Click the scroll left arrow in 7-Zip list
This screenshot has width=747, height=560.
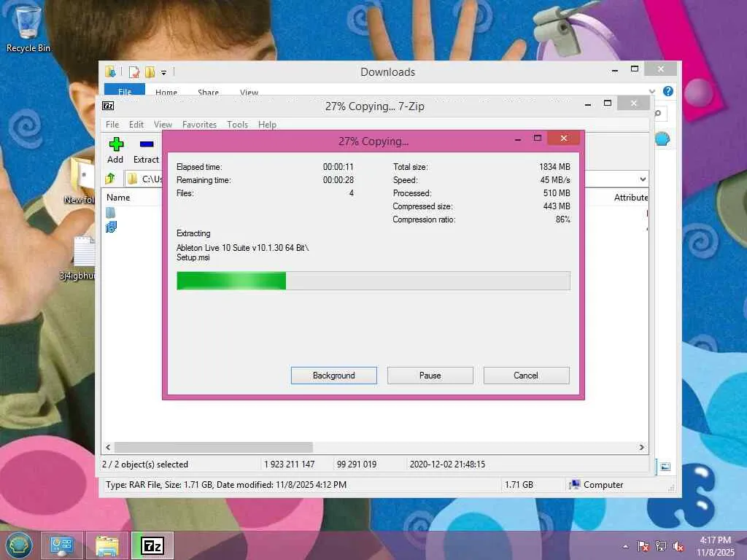(108, 447)
